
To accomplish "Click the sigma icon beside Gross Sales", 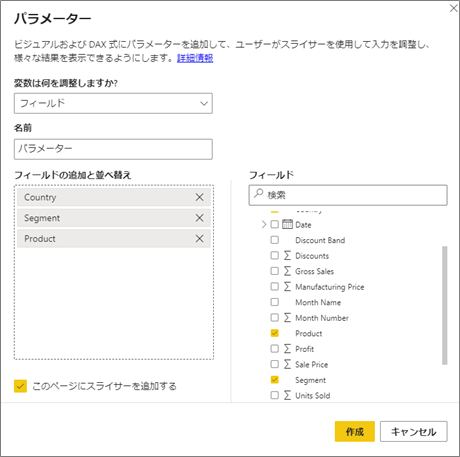I will [x=287, y=271].
